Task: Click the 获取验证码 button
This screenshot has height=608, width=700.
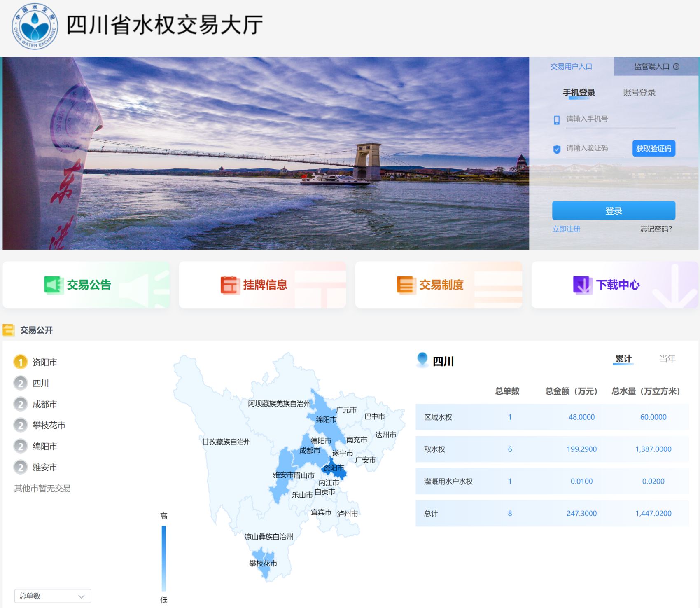Action: click(x=653, y=148)
